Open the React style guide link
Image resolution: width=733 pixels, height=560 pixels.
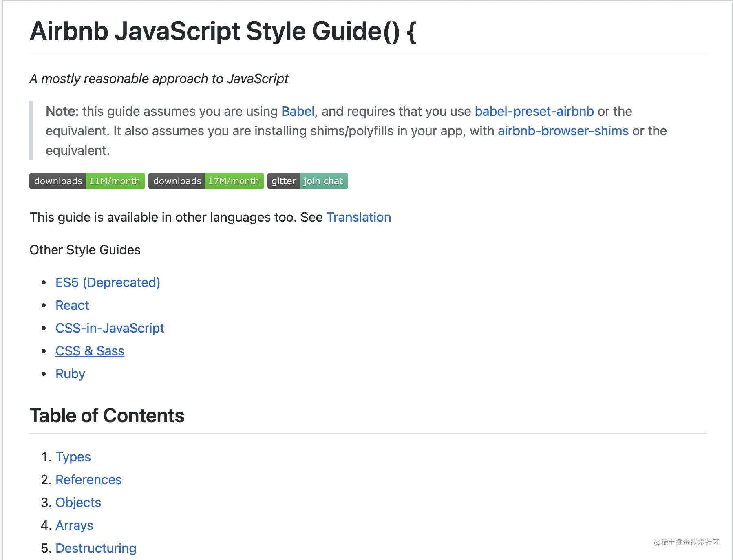point(72,305)
